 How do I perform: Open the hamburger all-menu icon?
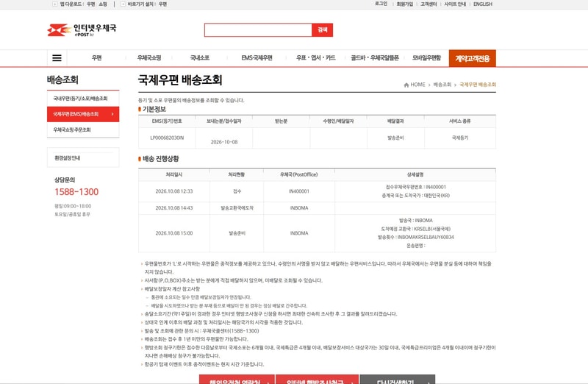(x=57, y=58)
